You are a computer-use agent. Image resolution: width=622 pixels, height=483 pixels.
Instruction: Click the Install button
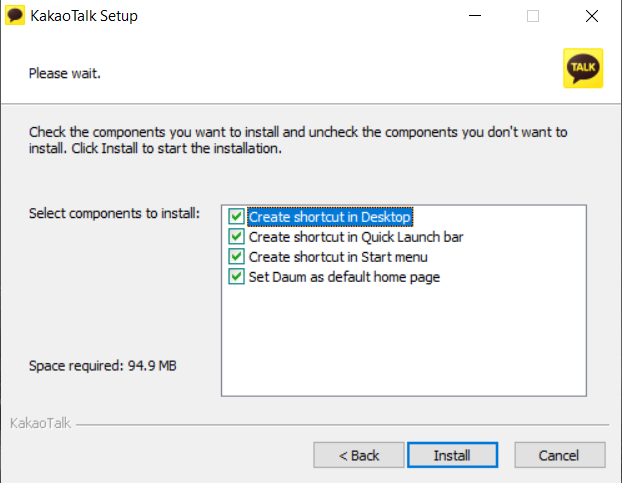point(452,455)
